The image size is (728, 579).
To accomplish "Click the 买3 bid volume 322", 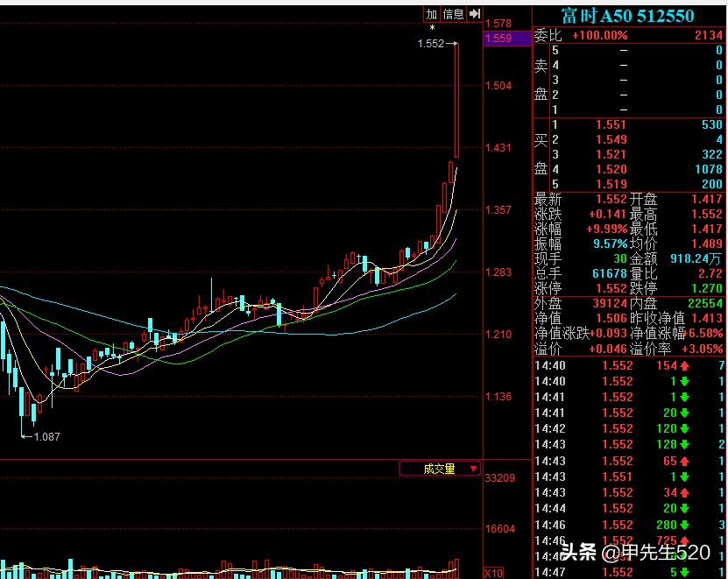I will click(x=712, y=154).
